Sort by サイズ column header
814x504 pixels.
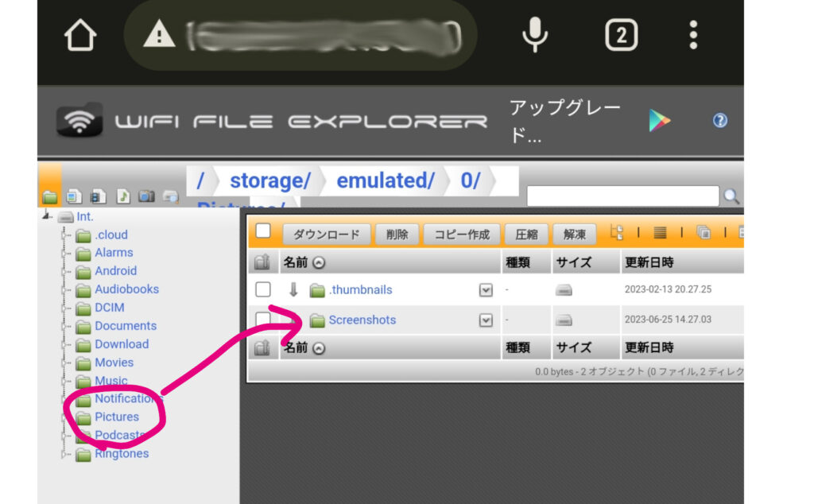pos(574,262)
